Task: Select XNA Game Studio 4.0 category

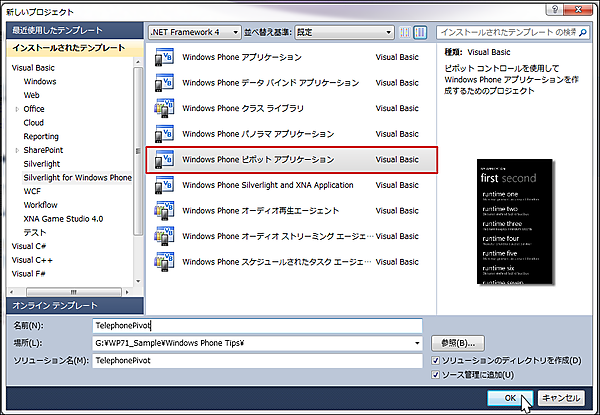Action: click(63, 219)
